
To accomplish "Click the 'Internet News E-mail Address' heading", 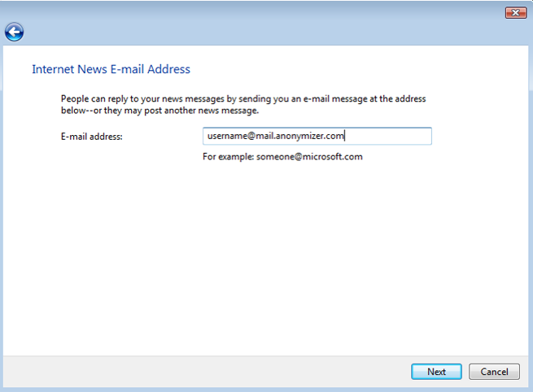I will 111,69.
